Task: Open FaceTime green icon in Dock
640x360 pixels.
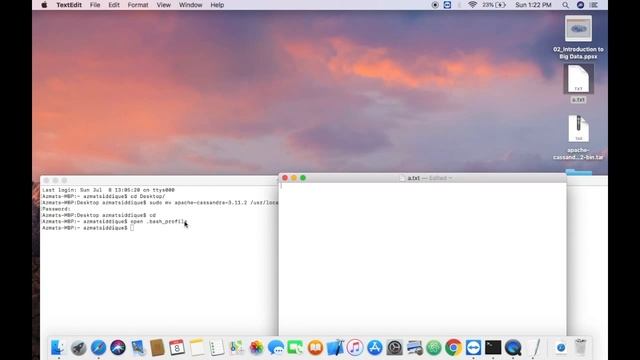Action: 296,348
